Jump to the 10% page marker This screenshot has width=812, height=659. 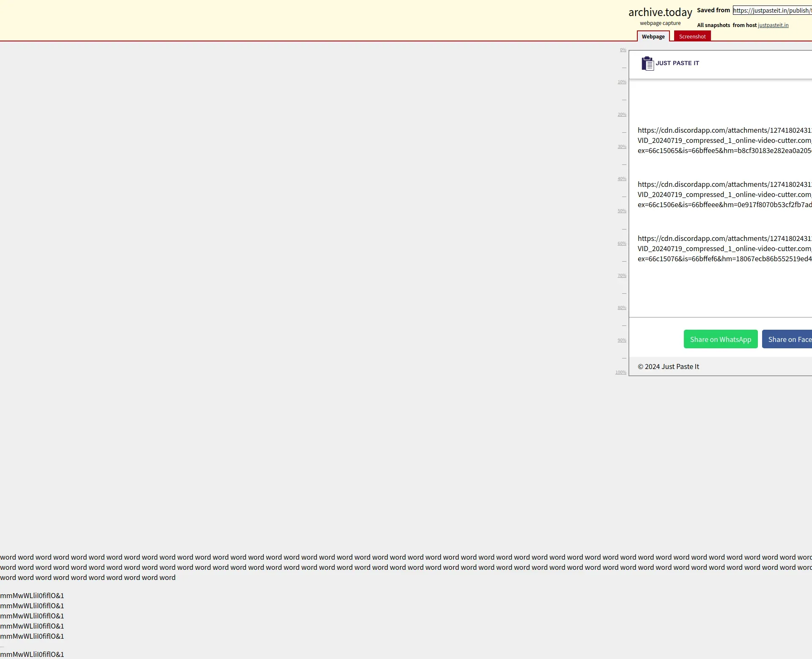[622, 82]
